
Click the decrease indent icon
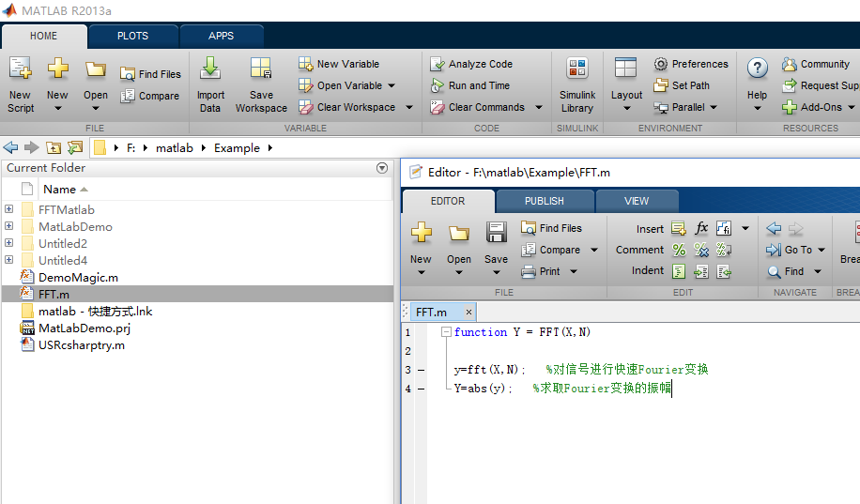(724, 271)
